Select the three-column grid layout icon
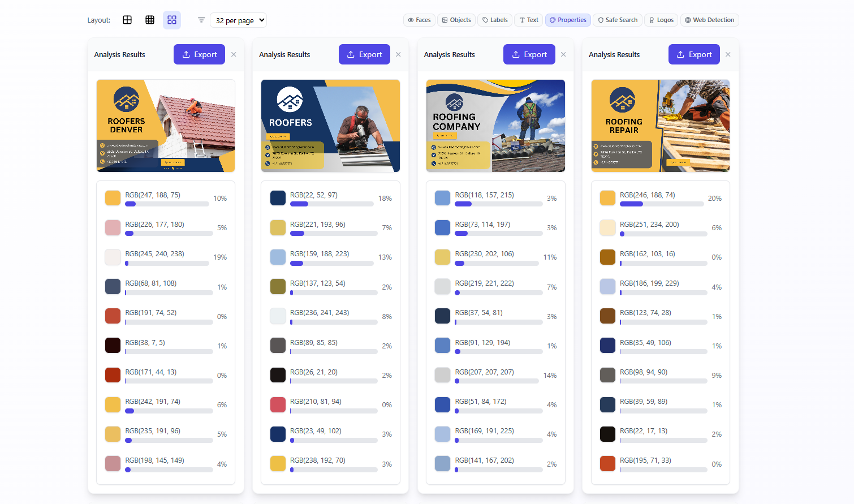This screenshot has height=504, width=854. 150,20
